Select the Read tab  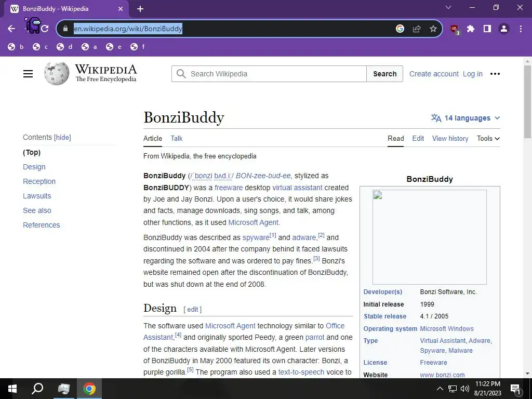[x=395, y=138]
